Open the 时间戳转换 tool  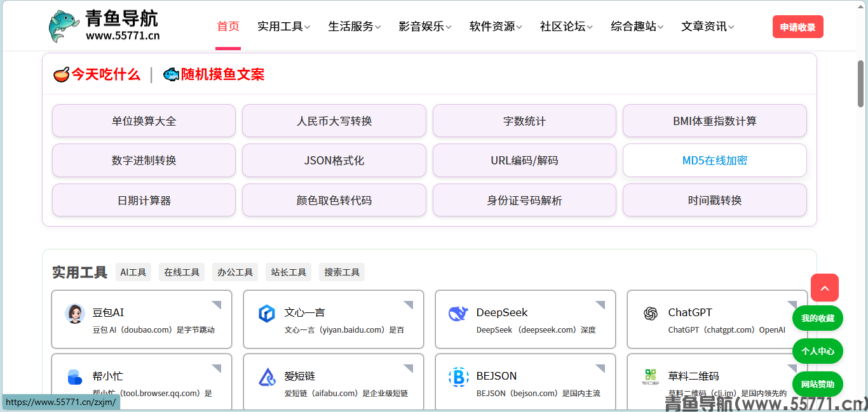(715, 200)
